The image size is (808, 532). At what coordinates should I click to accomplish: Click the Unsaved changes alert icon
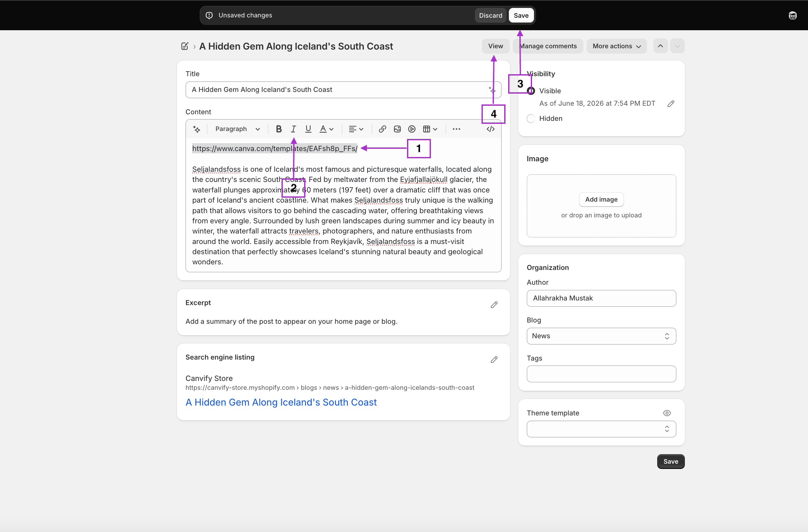tap(209, 16)
